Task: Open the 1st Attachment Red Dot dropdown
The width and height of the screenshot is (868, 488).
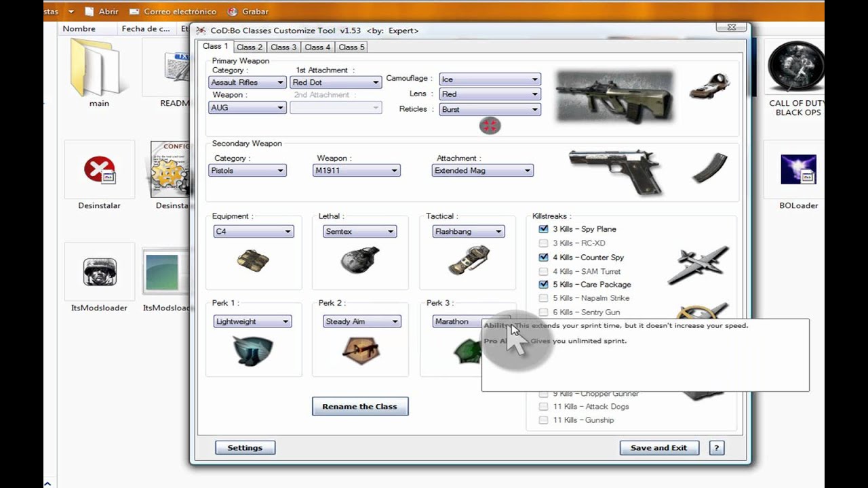Action: coord(336,83)
